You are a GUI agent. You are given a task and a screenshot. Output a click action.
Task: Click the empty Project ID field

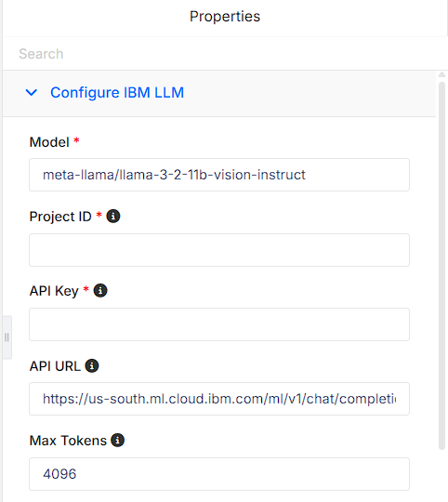[219, 250]
